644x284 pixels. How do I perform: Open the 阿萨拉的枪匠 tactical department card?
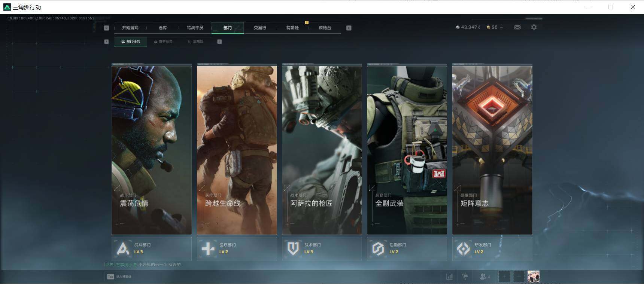point(322,150)
